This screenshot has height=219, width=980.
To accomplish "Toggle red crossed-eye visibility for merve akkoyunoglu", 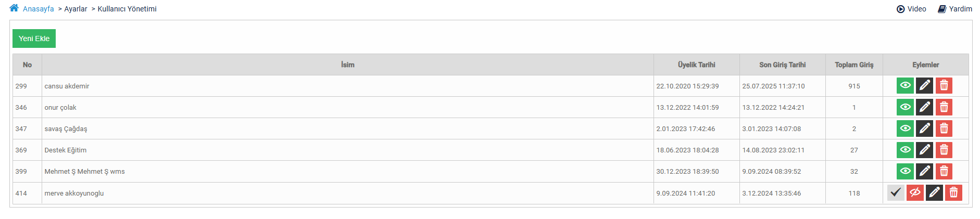I will click(x=915, y=192).
